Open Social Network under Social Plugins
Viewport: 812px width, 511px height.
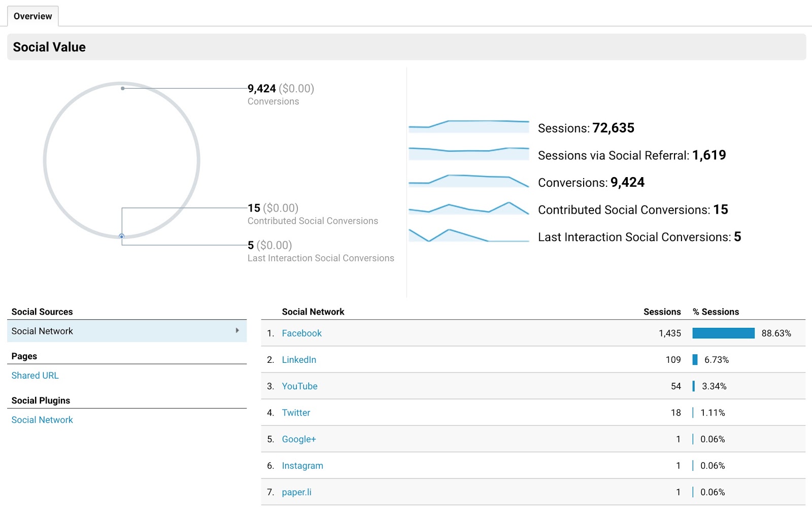click(42, 420)
